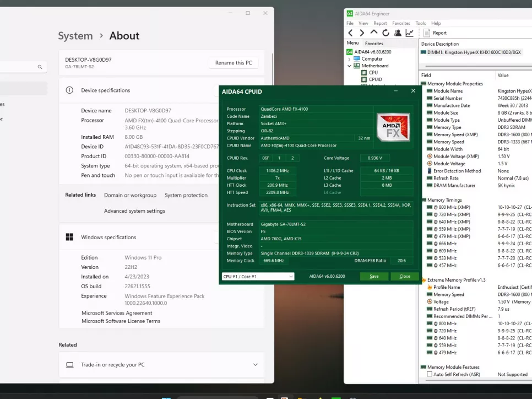The image size is (532, 399).
Task: Select the Device name row in Settings
Action: [x=126, y=111]
